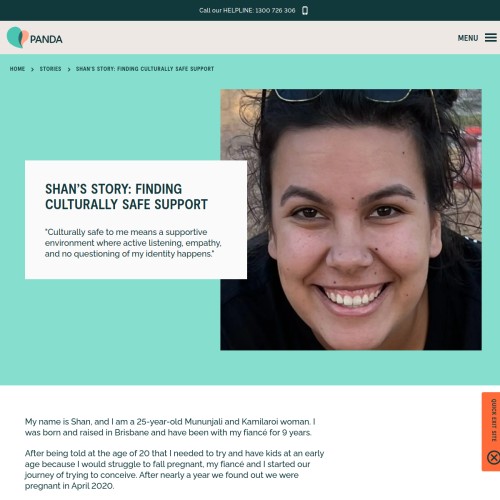Click the PANDA heart logo icon
Viewport: 500px width, 500px height.
tap(18, 37)
